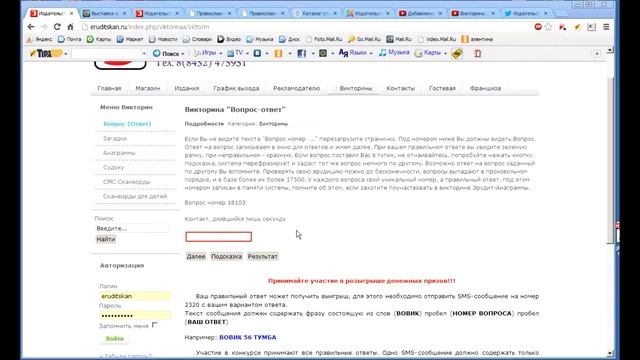Click the Найти search button
The image size is (640, 360).
coord(106,239)
